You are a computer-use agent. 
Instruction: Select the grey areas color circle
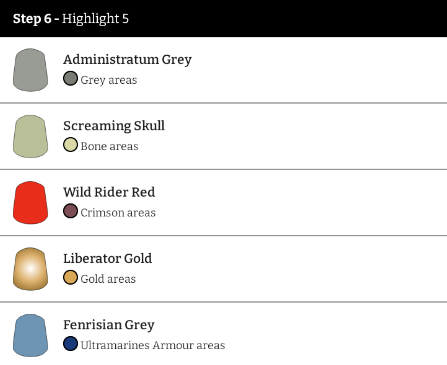(70, 79)
